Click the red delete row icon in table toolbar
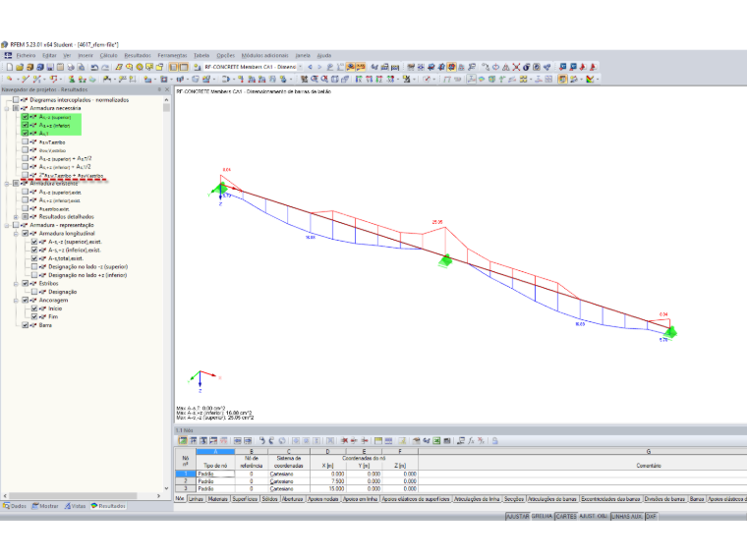The height and width of the screenshot is (560, 747). (344, 441)
